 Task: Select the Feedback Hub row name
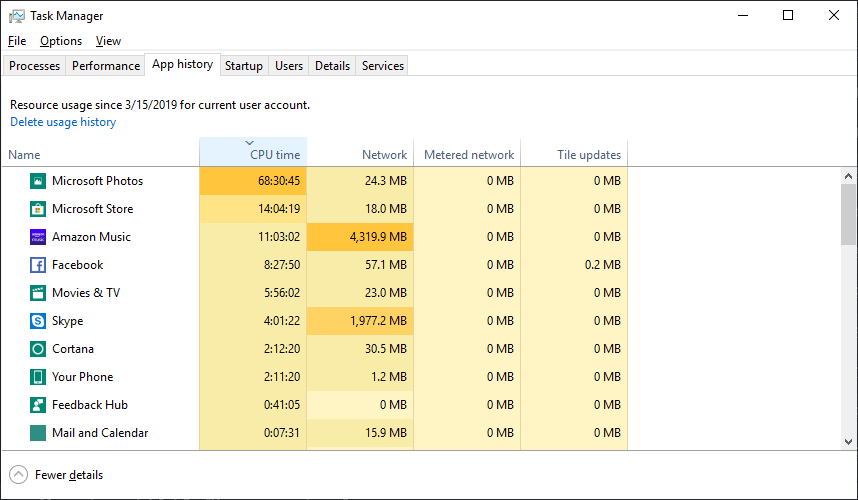pos(90,405)
